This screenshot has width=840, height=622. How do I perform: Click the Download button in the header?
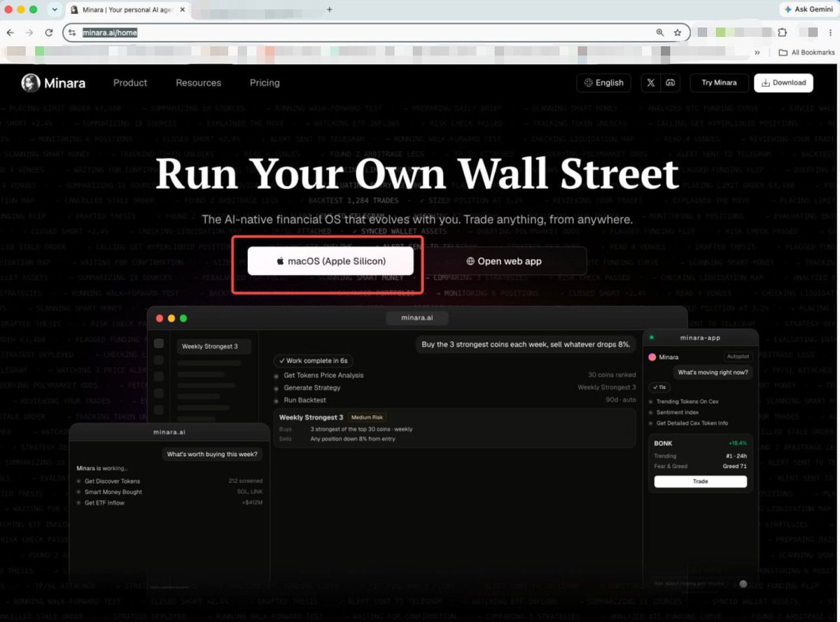(x=783, y=83)
